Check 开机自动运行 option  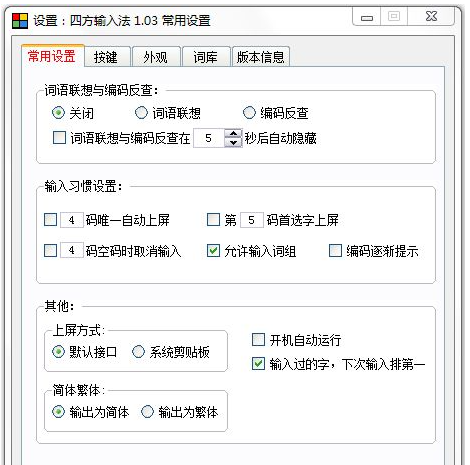coord(259,340)
